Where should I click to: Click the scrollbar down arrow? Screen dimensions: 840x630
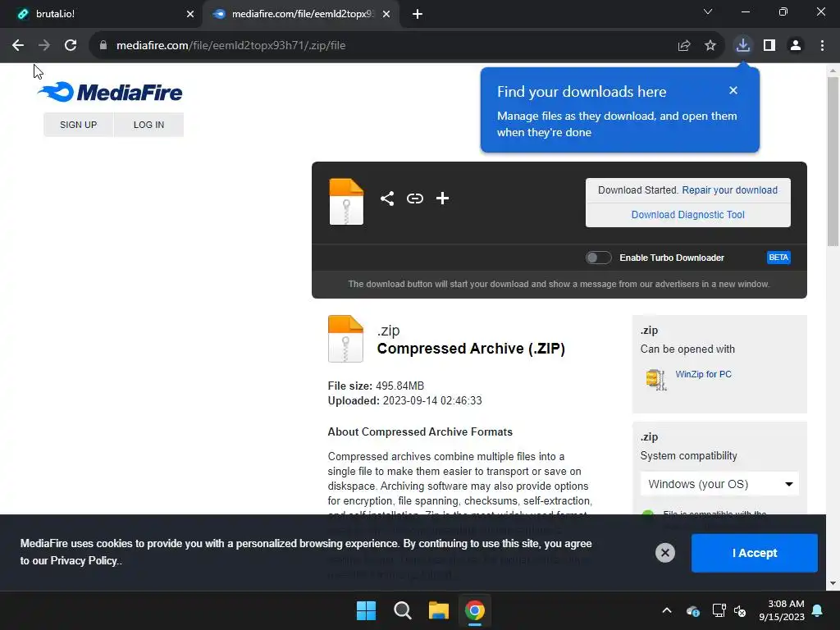[833, 583]
